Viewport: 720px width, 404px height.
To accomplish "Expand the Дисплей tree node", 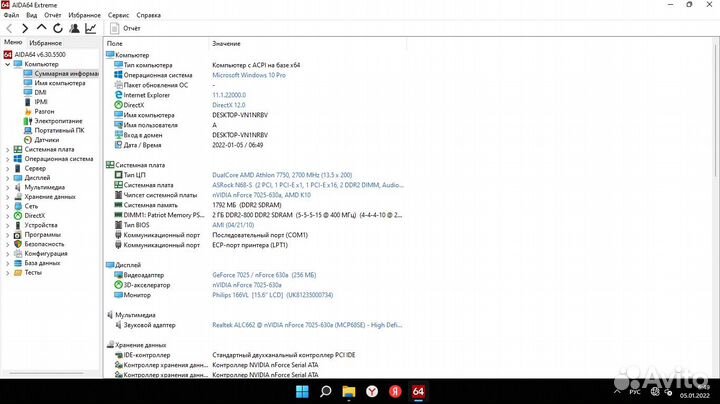I will 7,178.
